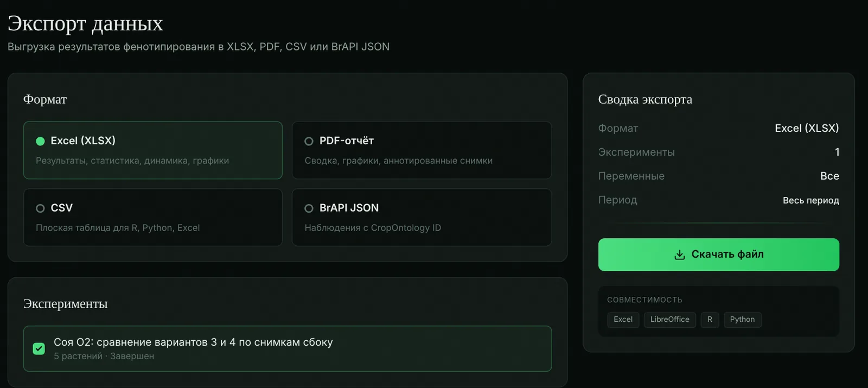This screenshot has height=388, width=868.
Task: Uncheck the Соя O2 experiment checkbox
Action: (39, 348)
